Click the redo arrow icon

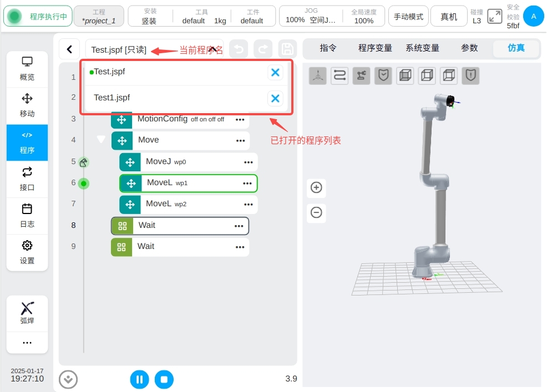click(262, 49)
